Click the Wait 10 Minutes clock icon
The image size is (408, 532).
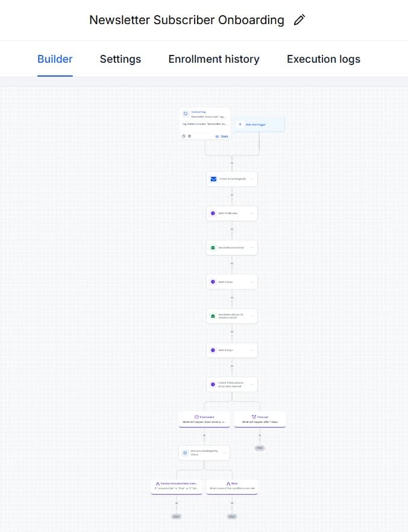[213, 214]
